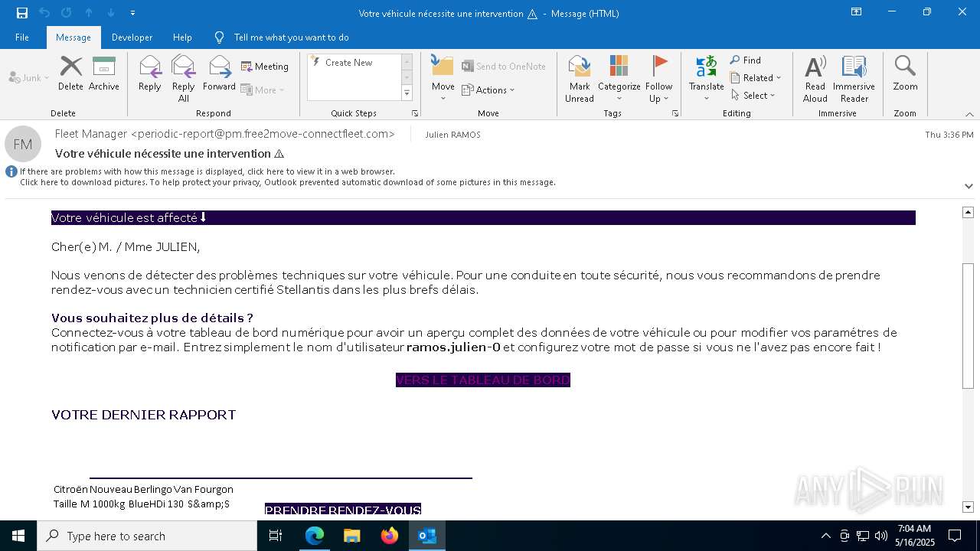Open the Action Center notifications
Screen dimensions: 980x551
pos(955,536)
